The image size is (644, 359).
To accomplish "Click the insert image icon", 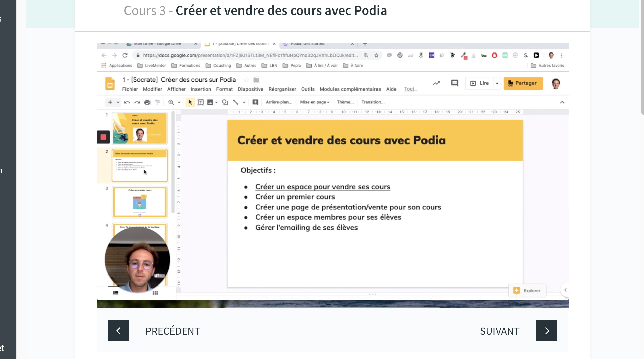I will coord(210,102).
